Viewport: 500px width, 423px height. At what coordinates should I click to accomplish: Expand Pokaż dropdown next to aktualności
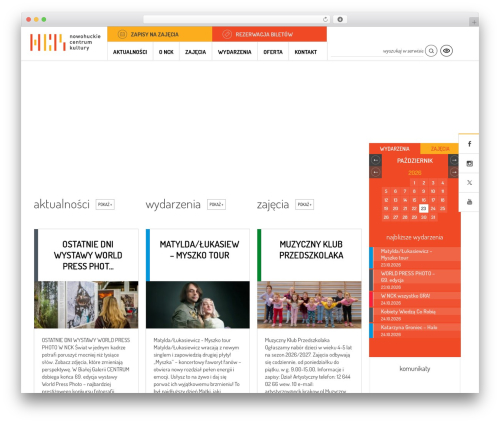pos(105,204)
